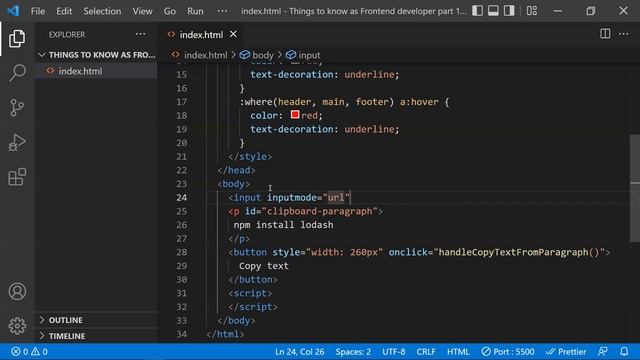Click the </button> tag on line 30
The image size is (640, 360).
point(253,280)
